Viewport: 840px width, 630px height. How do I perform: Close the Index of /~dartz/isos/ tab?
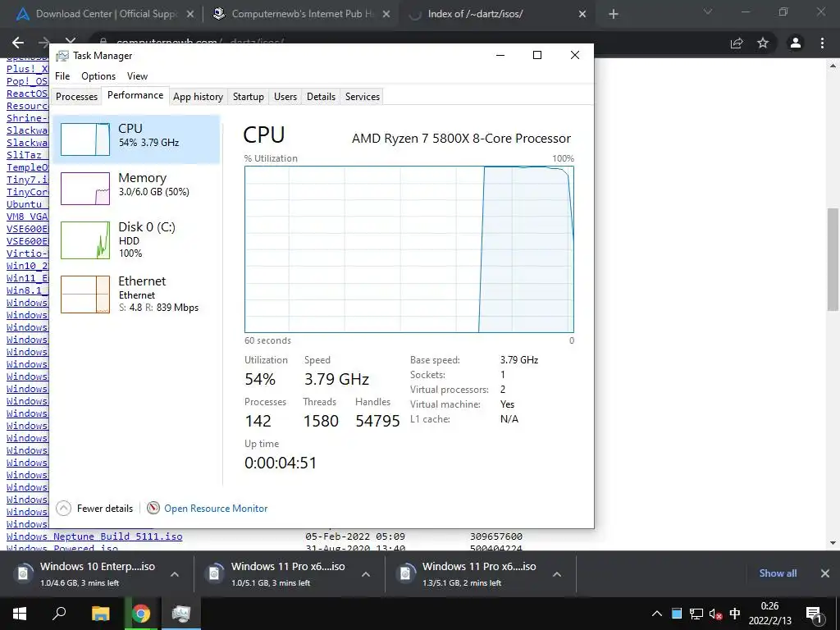pos(582,15)
